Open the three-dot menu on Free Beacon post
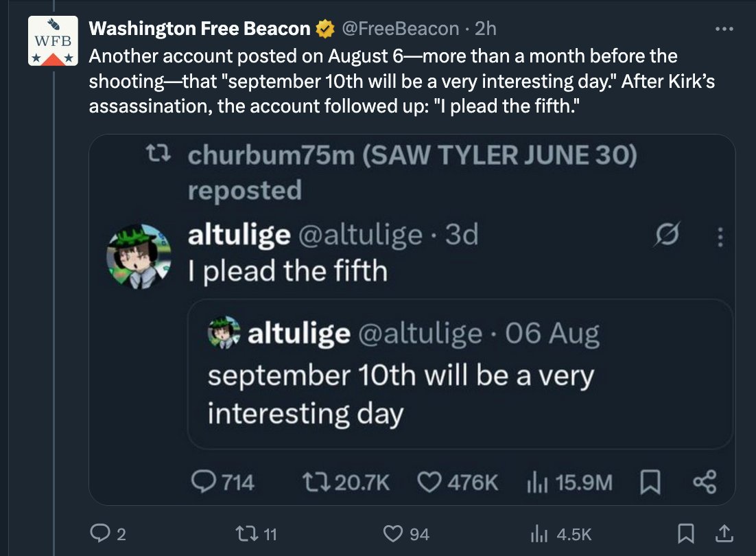Image resolution: width=756 pixels, height=556 pixels. pyautogui.click(x=724, y=30)
